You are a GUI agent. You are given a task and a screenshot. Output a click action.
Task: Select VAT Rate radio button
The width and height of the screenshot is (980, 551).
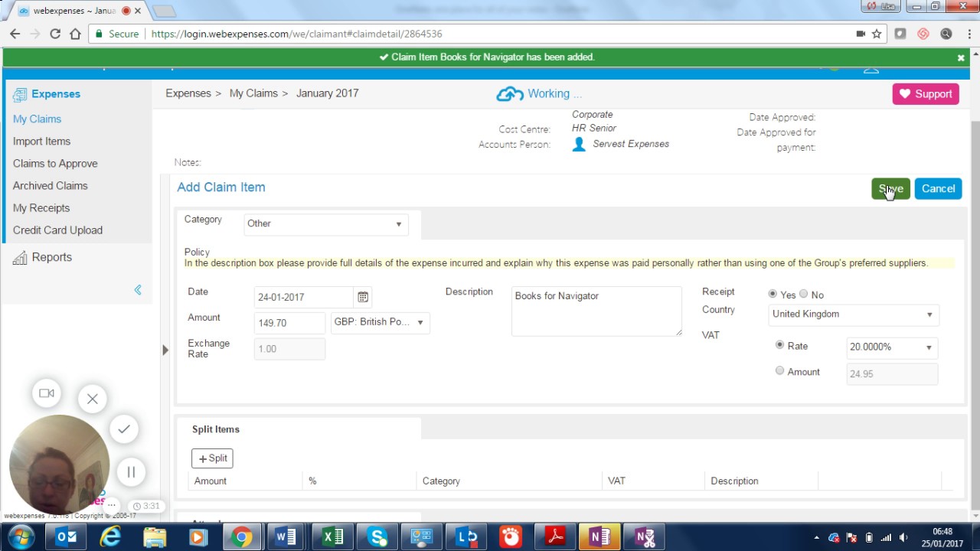(779, 345)
